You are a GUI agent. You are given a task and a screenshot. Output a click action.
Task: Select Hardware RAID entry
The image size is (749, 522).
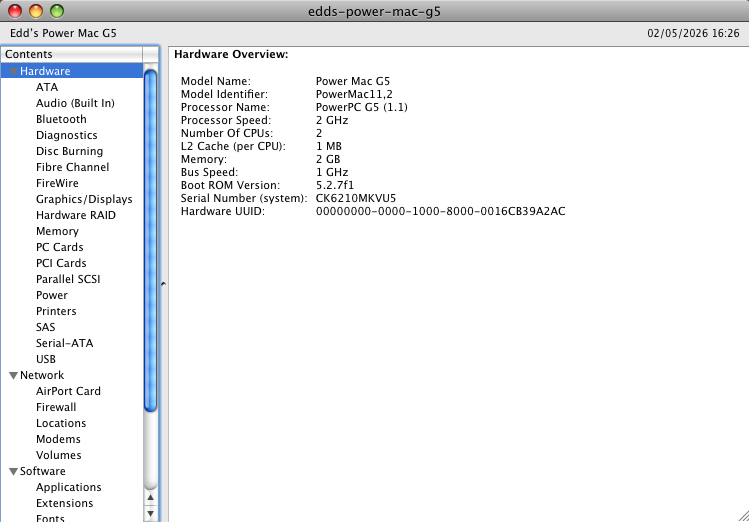(x=75, y=215)
